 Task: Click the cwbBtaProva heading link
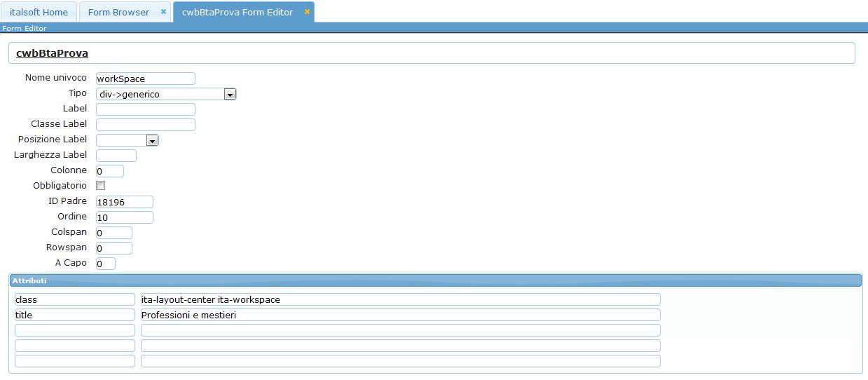[x=52, y=53]
